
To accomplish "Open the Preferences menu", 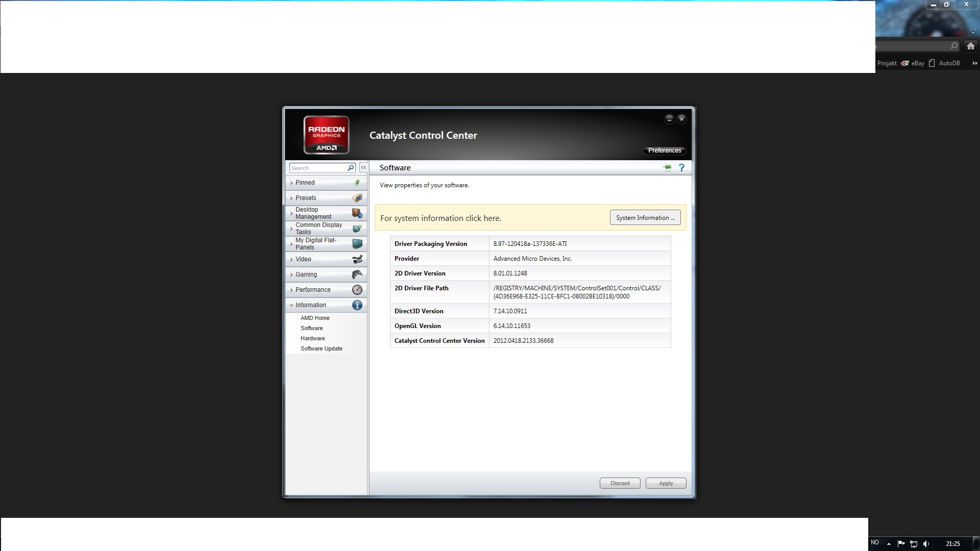I will tap(665, 151).
